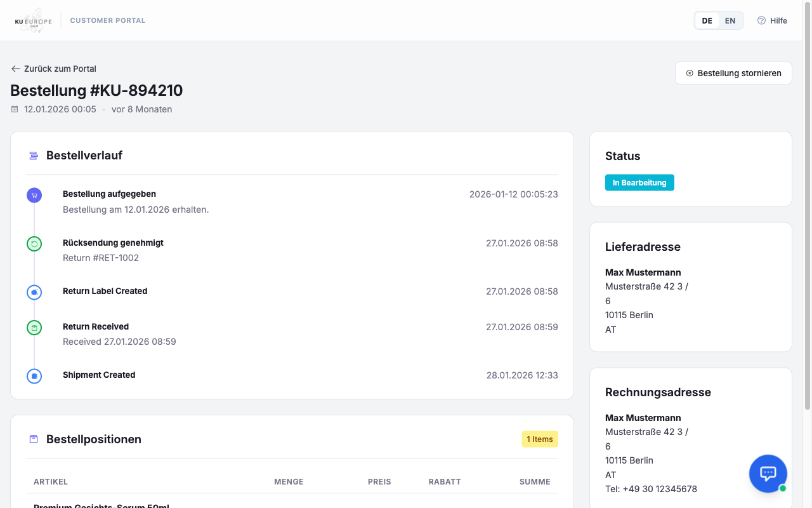Click the cancel icon in Bestellung stornieren
This screenshot has width=812, height=508.
(x=690, y=73)
